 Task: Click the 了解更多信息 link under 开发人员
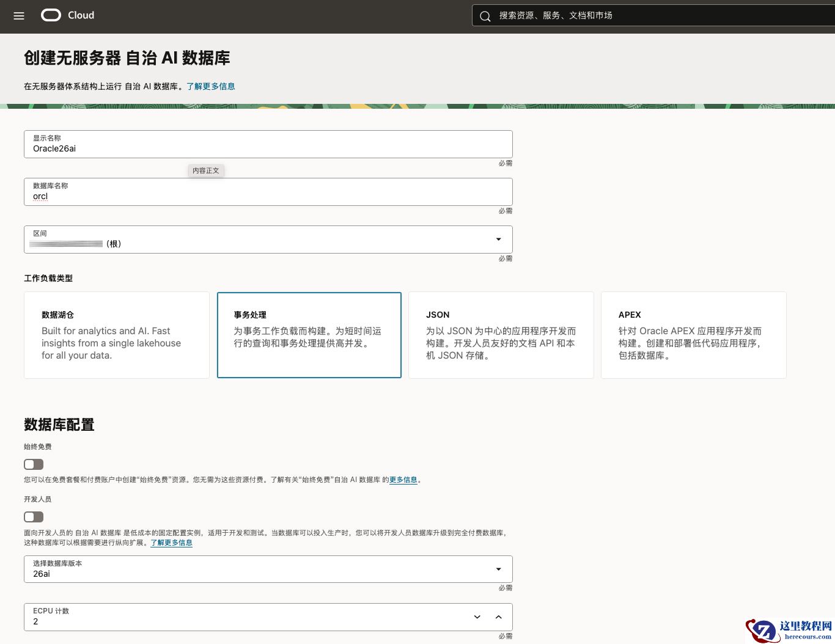pos(171,543)
